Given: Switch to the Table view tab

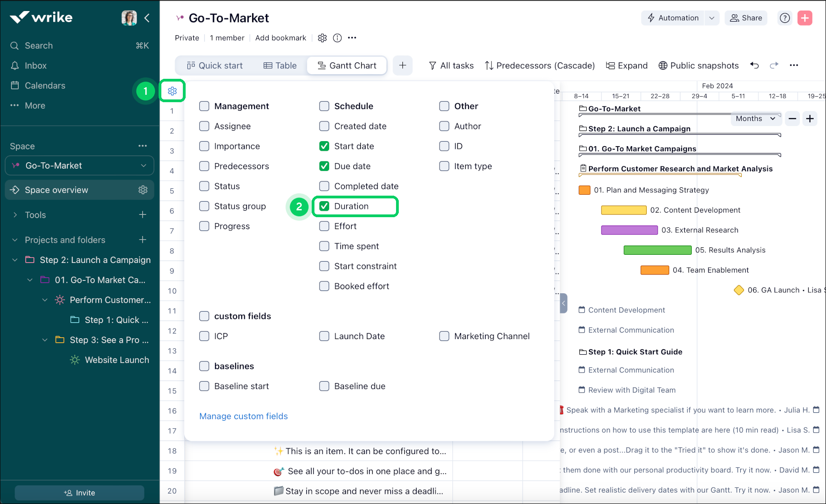Looking at the screenshot, I should point(280,66).
